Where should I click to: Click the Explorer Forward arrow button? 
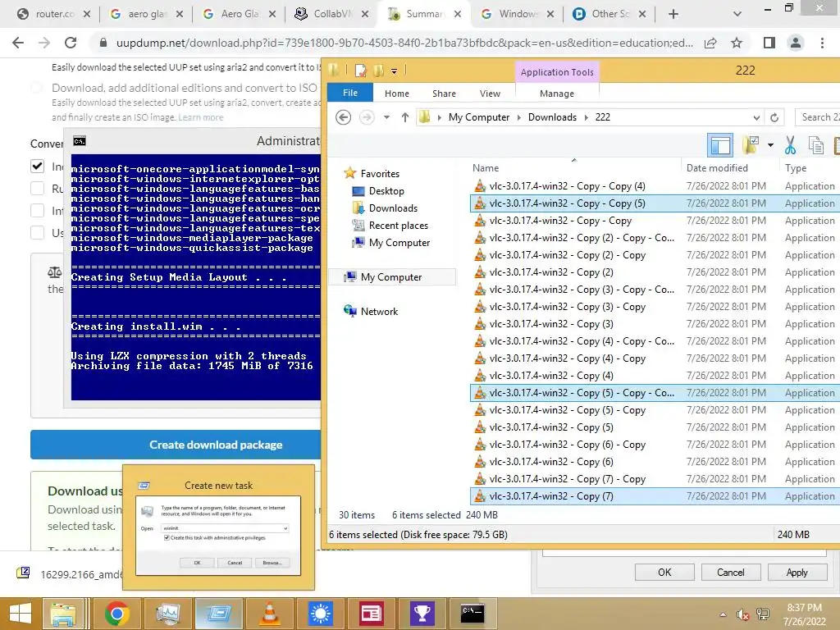pyautogui.click(x=367, y=116)
